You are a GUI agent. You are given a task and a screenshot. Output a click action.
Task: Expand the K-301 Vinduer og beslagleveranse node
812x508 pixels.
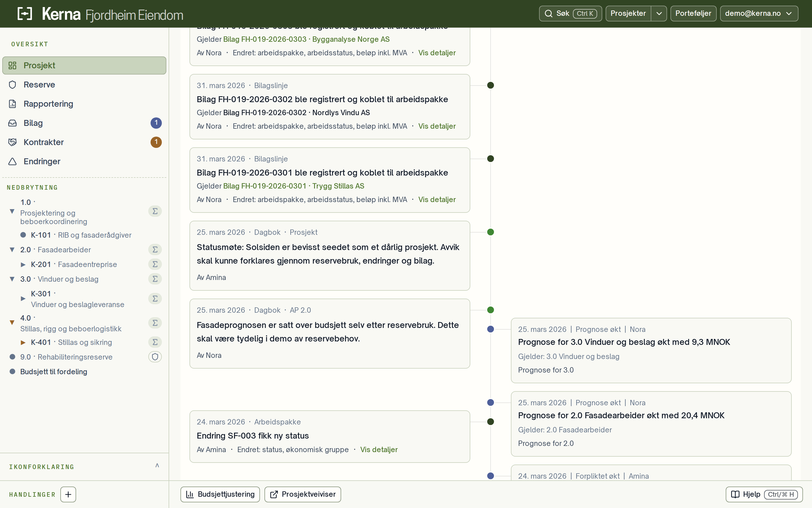click(23, 299)
